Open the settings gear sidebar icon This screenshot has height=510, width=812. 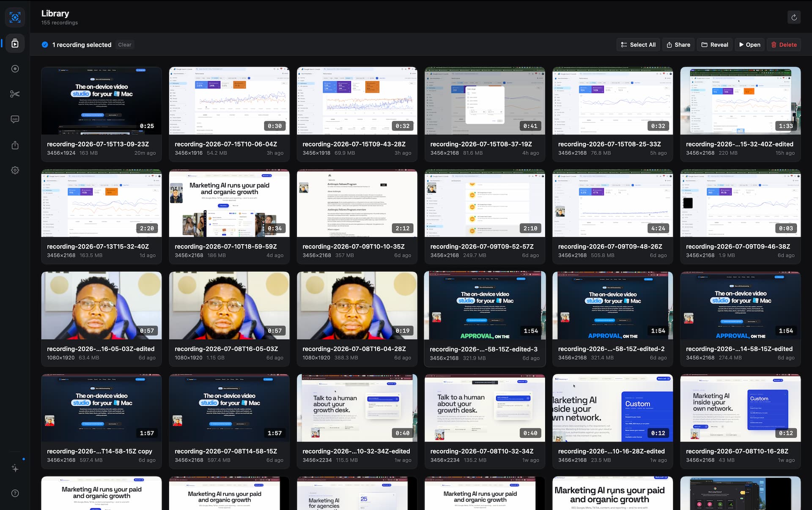pos(15,170)
